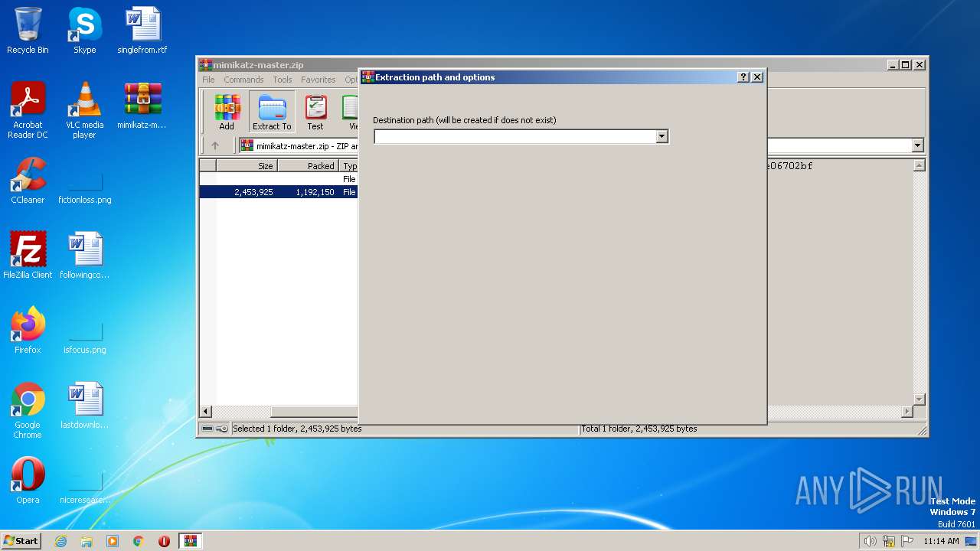Click the volume tray icon
The height and width of the screenshot is (551, 980).
click(870, 541)
